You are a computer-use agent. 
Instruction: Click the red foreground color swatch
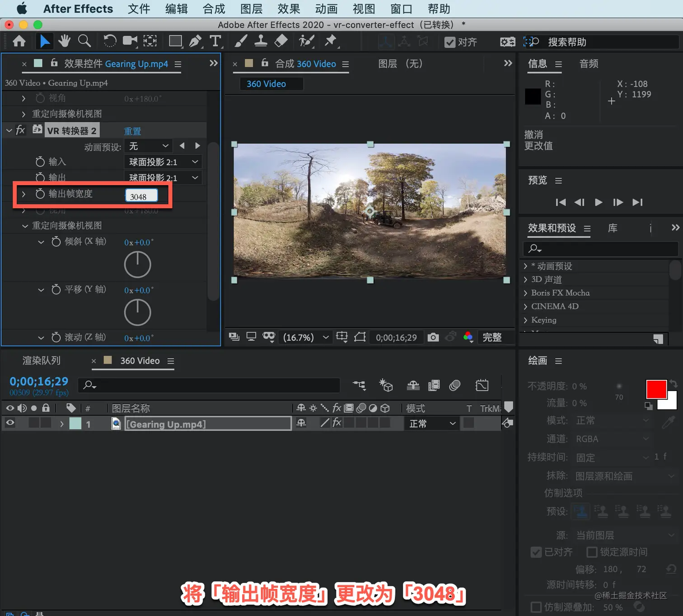[x=656, y=389]
